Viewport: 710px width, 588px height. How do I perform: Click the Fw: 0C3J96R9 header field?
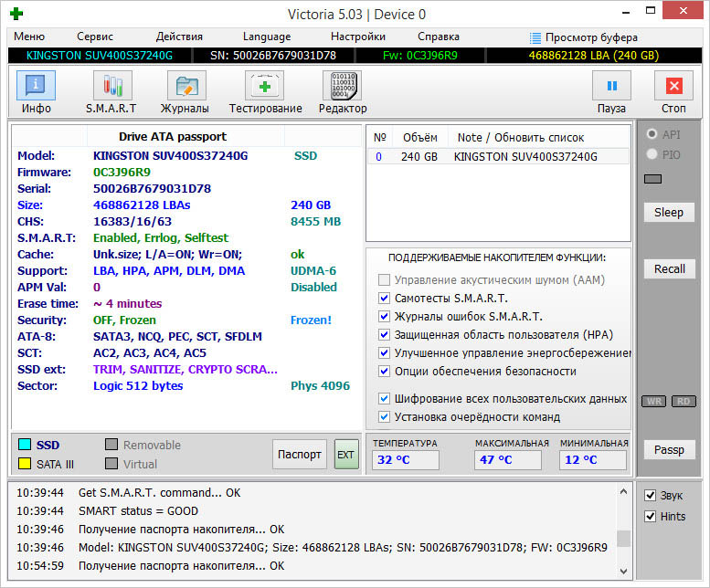coord(420,56)
